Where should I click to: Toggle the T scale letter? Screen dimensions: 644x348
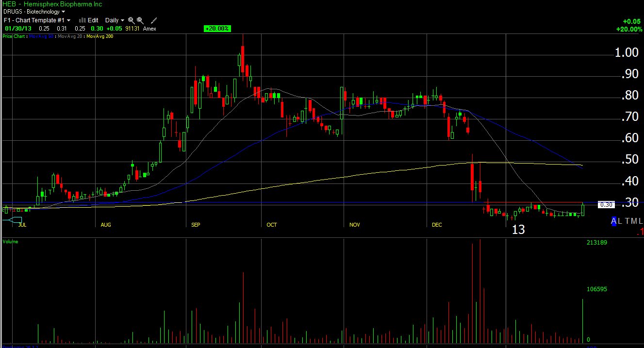(627, 221)
